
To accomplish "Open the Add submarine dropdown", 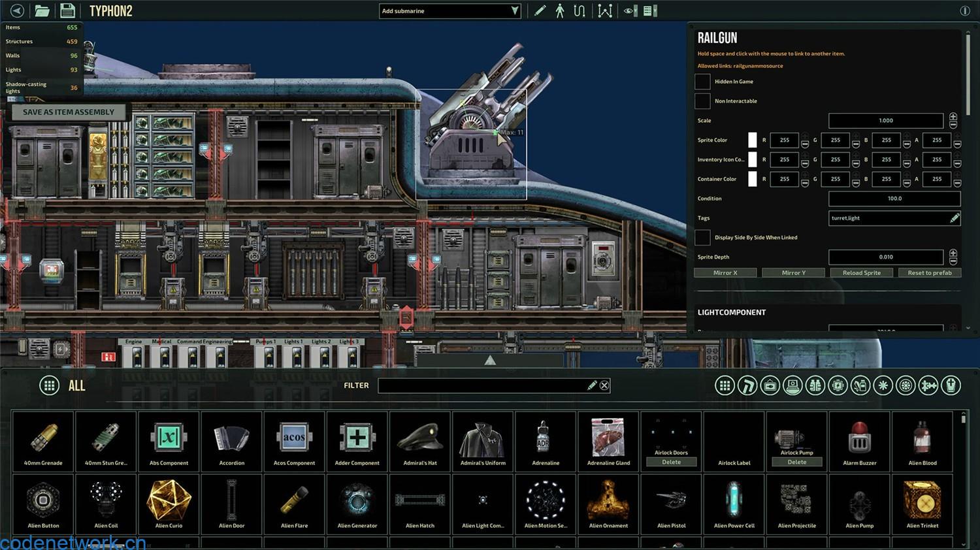I will pyautogui.click(x=450, y=11).
